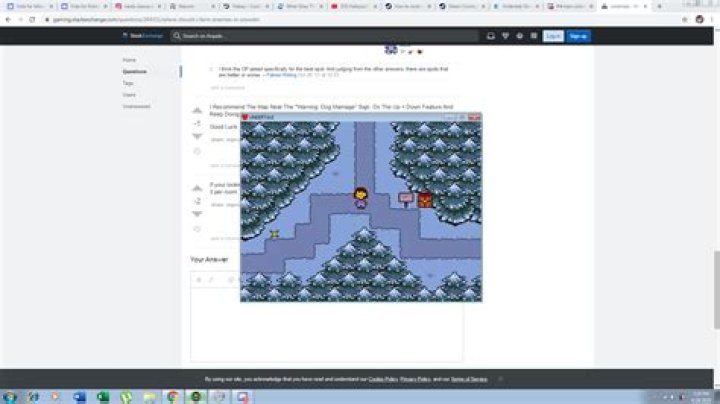Downvote the answer scored -1
720x404 pixels.
[x=197, y=136]
